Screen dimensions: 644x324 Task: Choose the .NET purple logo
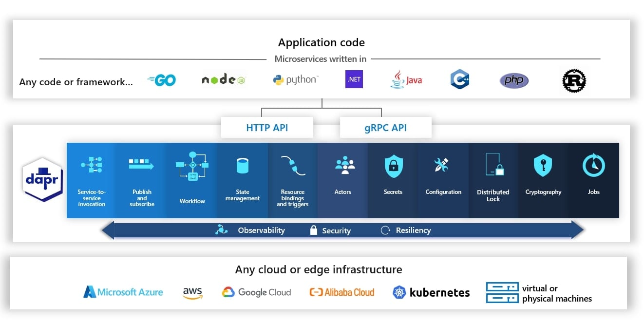pos(354,79)
